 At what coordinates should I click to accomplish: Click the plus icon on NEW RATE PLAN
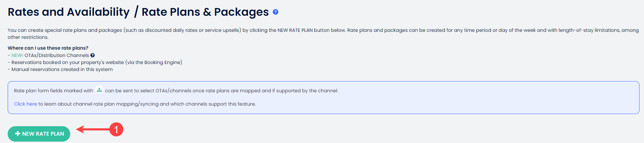17,134
